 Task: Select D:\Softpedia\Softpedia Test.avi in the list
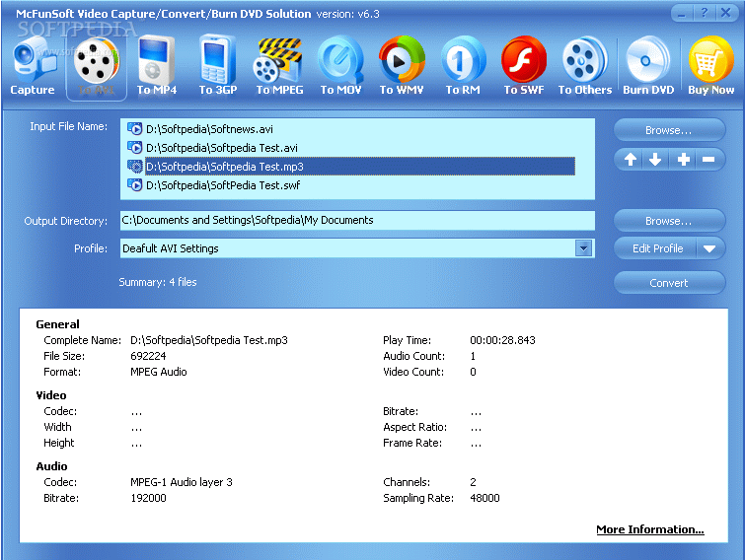click(x=221, y=148)
